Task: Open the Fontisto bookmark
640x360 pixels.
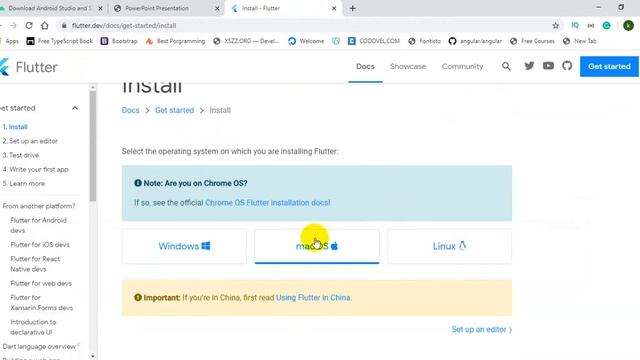Action: pos(424,41)
